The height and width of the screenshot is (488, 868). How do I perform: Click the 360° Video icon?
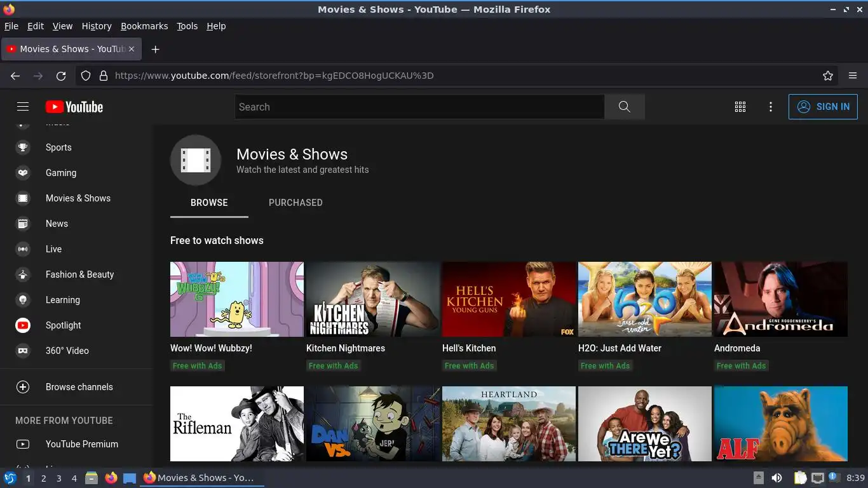point(23,351)
